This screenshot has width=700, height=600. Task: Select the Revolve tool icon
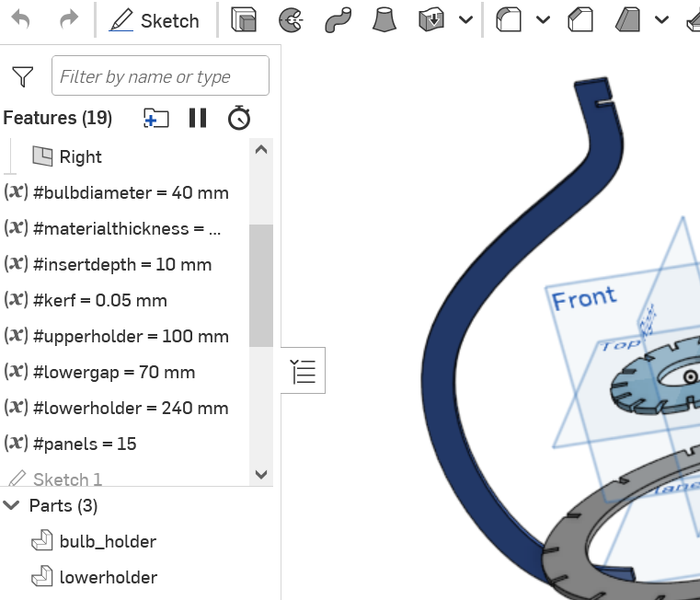(x=291, y=20)
